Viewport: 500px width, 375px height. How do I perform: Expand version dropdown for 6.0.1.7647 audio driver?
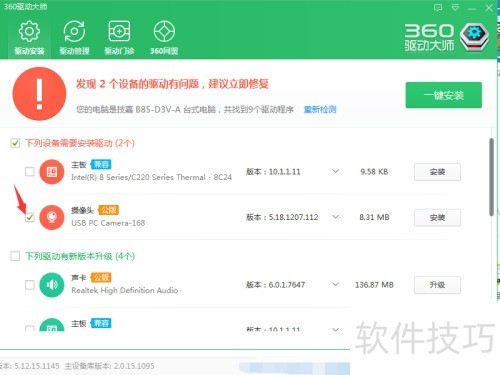336,284
